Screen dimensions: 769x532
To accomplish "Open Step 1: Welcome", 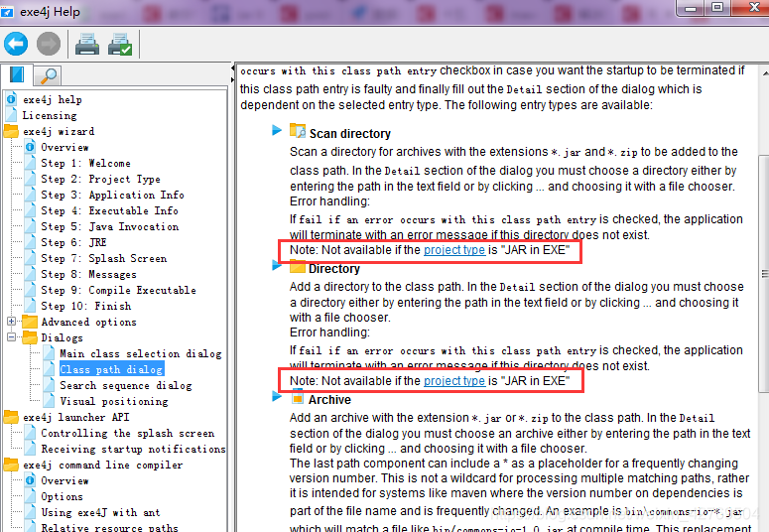I will [x=85, y=163].
